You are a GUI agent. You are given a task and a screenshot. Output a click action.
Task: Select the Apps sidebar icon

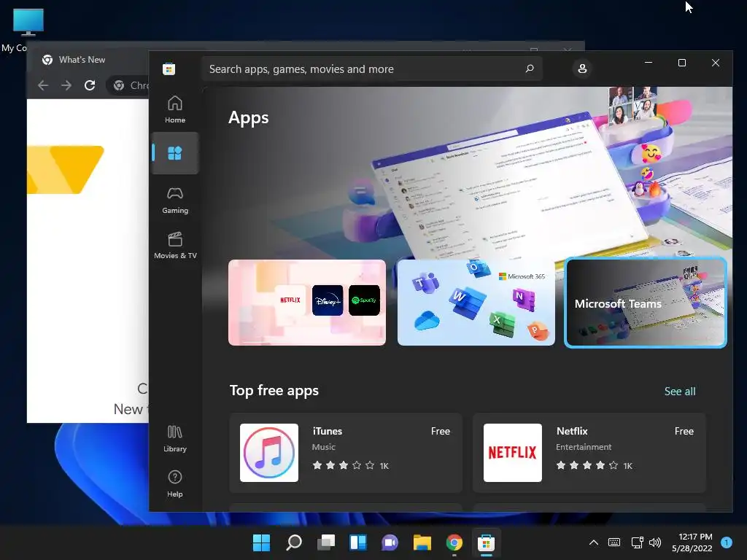click(175, 153)
